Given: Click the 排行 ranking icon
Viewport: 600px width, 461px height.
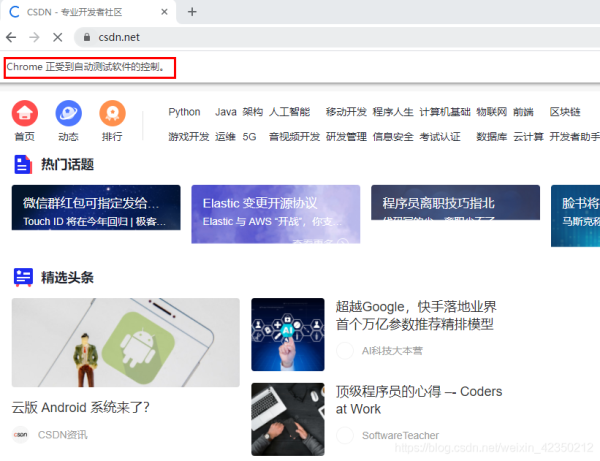Looking at the screenshot, I should (112, 113).
